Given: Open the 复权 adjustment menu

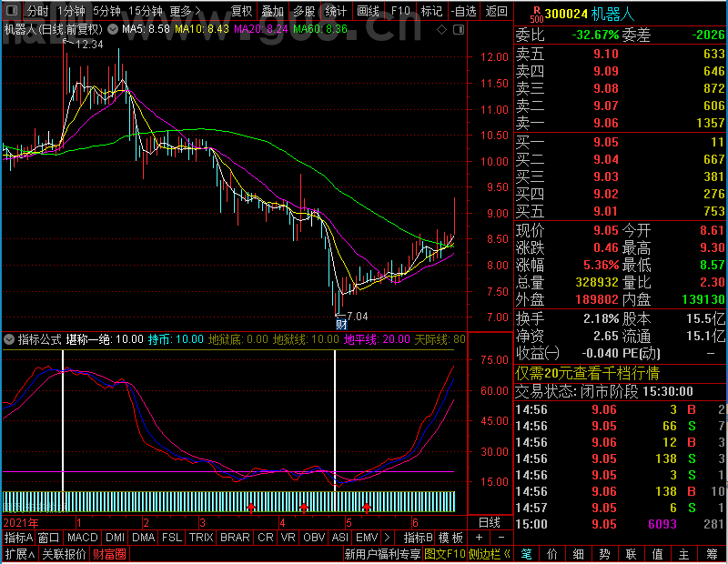Looking at the screenshot, I should click(241, 11).
